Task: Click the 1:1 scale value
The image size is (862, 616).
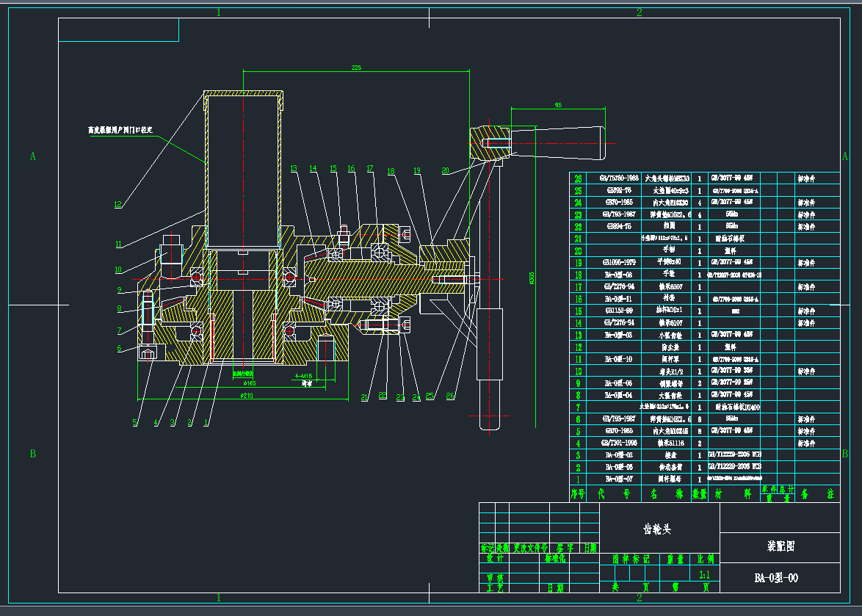Action: click(706, 576)
